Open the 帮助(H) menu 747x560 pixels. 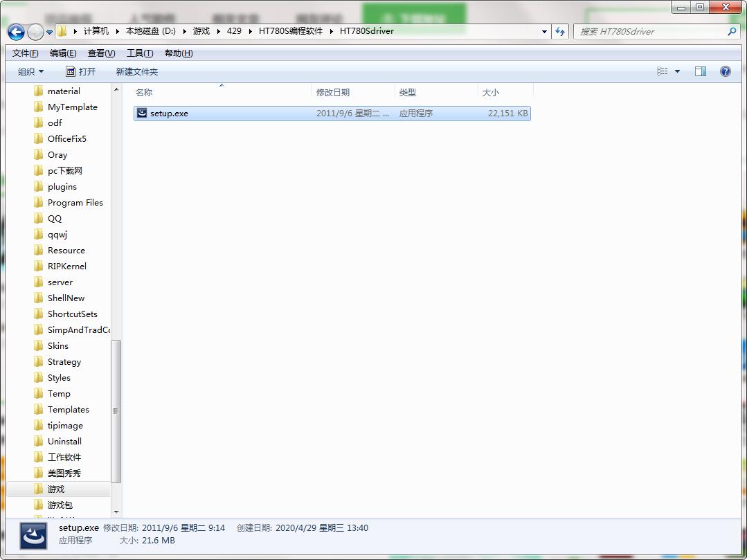click(x=179, y=53)
